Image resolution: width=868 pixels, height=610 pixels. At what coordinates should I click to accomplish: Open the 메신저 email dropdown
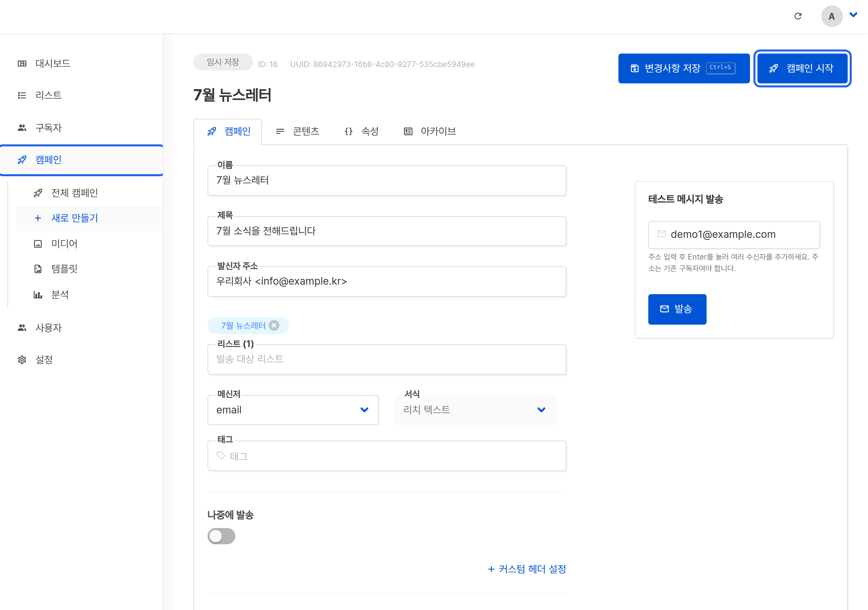293,410
